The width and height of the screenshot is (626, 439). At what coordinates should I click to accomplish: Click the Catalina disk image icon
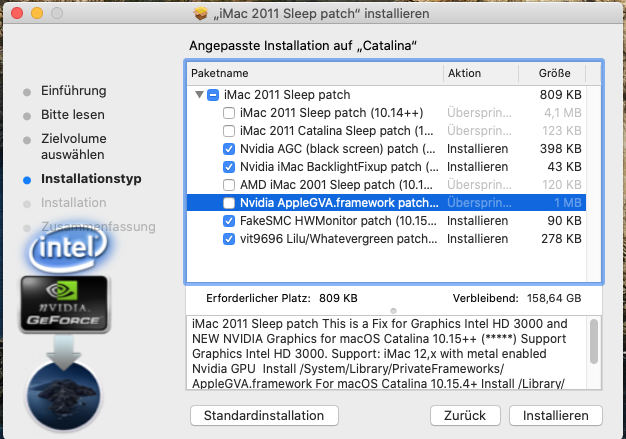63,394
